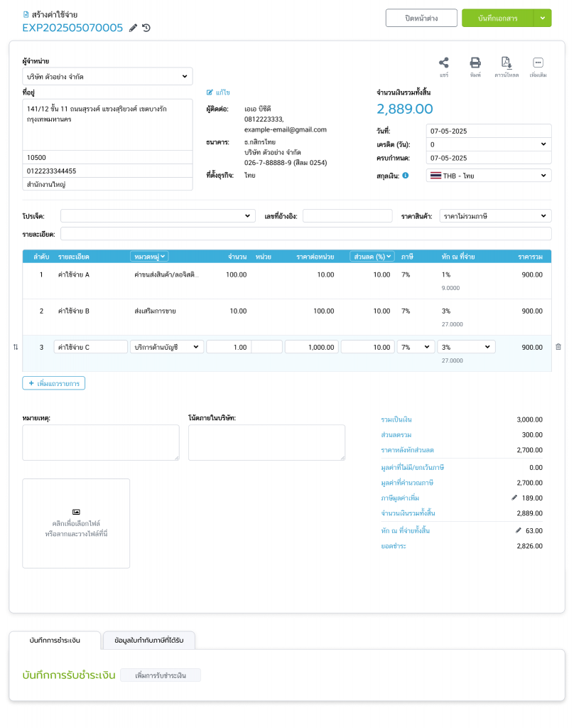Viewport: 574px width, 728px height.
Task: Click the file upload drop area
Action: pos(76,523)
